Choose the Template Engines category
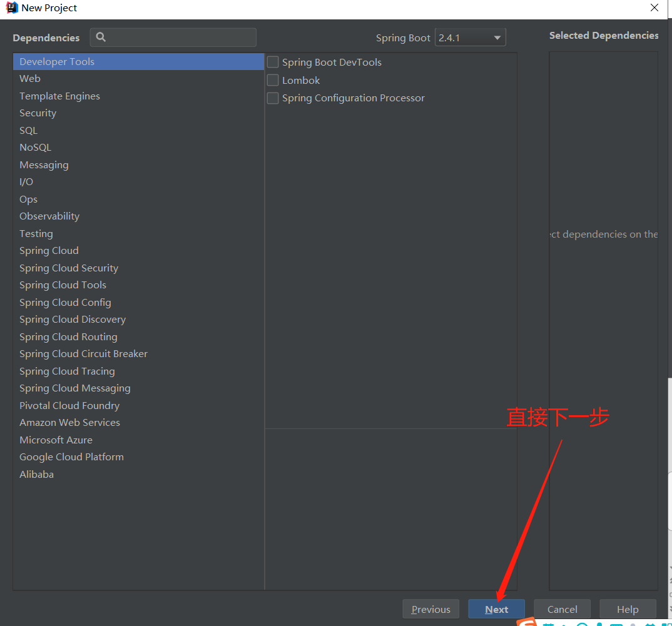The image size is (672, 626). [x=138, y=96]
